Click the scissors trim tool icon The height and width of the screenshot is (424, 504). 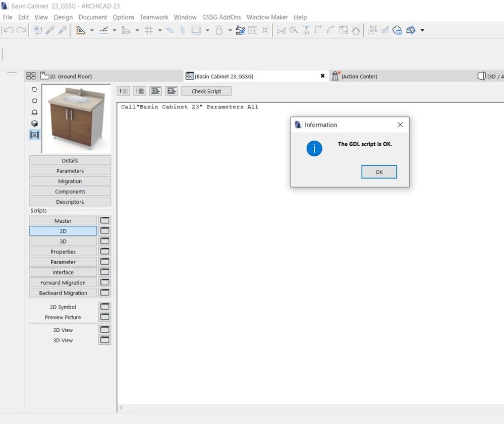(281, 30)
